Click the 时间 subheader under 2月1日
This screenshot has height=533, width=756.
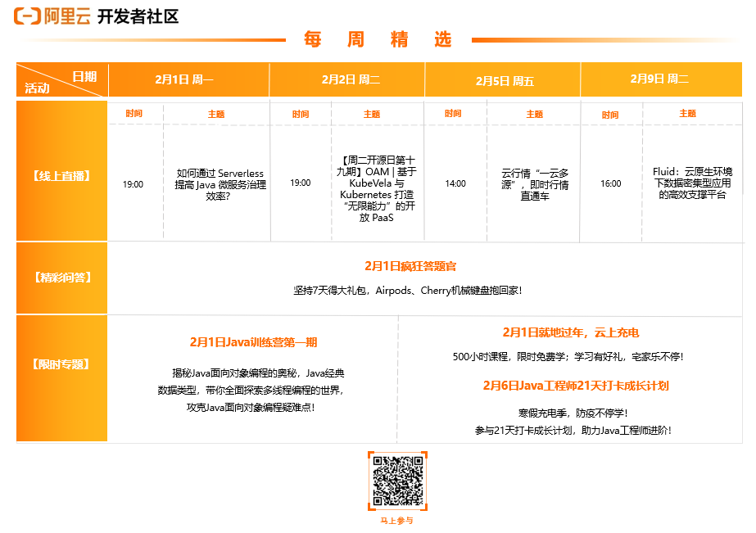point(134,114)
